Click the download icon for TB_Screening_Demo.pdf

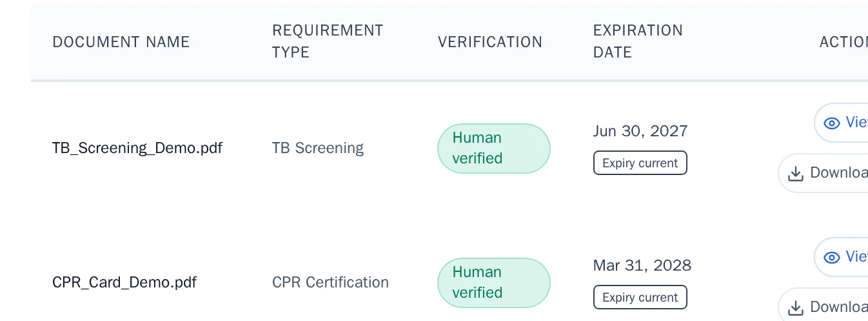(796, 173)
